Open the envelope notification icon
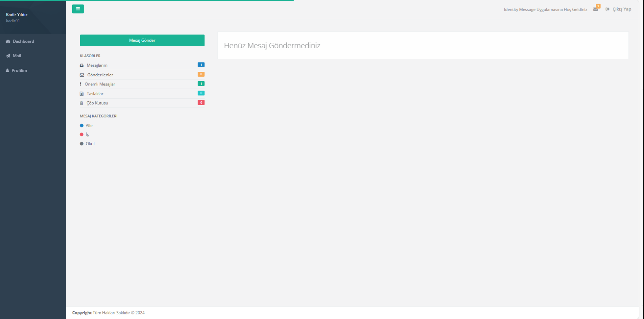The width and height of the screenshot is (644, 319). pyautogui.click(x=595, y=9)
